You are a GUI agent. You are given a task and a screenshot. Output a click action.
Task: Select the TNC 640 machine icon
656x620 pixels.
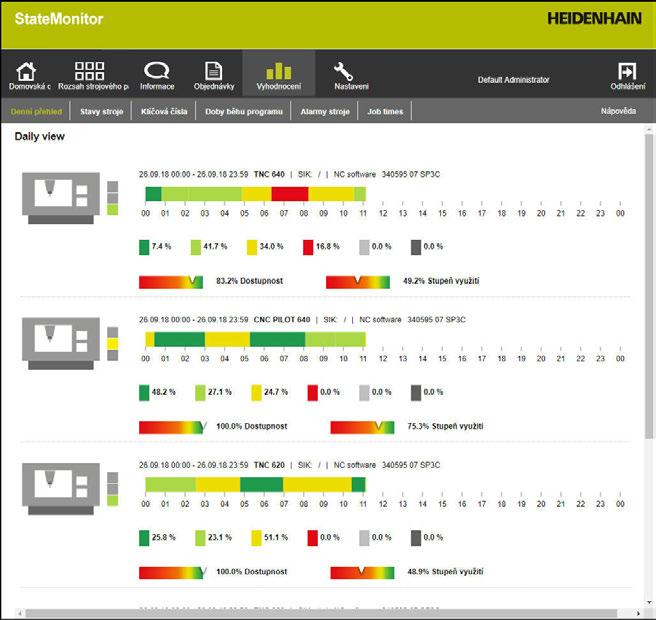tap(61, 198)
